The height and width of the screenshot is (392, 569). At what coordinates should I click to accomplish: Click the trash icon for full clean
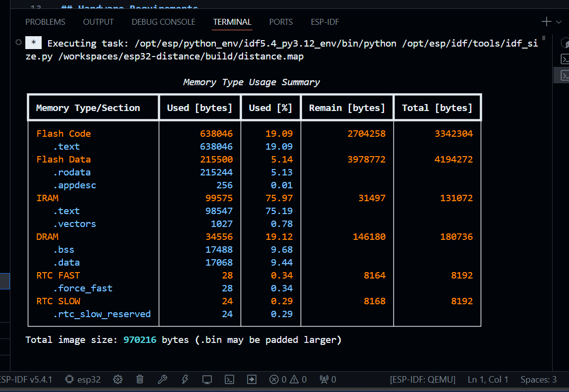(x=140, y=380)
